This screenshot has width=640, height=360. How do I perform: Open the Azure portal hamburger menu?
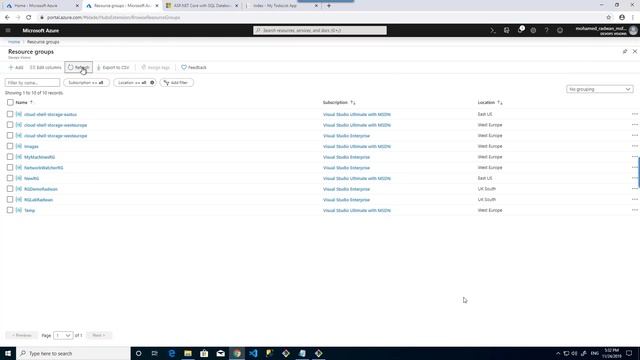8,30
